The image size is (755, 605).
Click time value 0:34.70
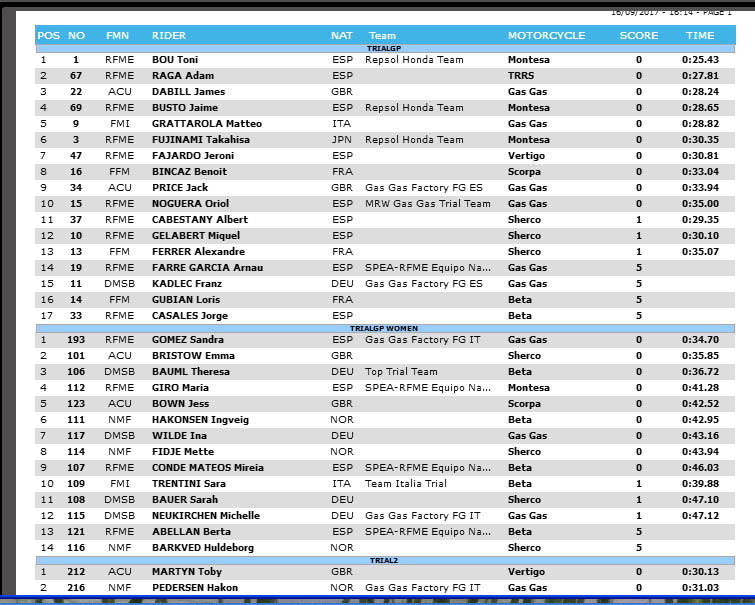tap(700, 340)
